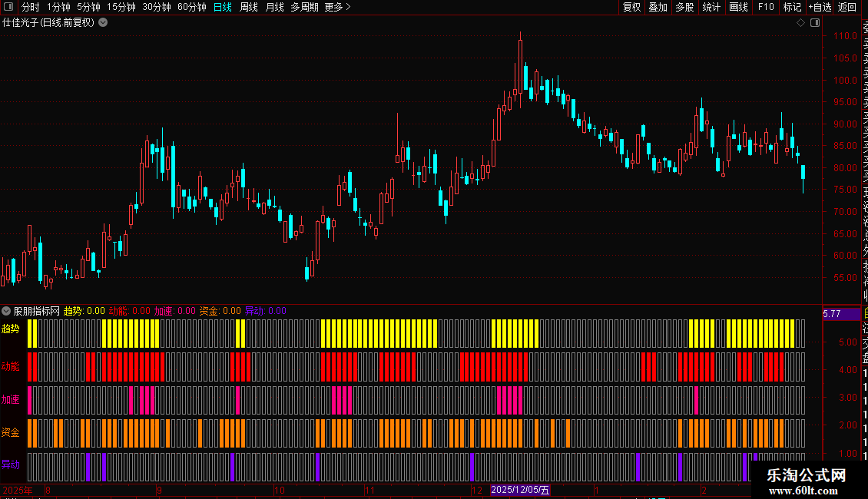
Task: Select the 15分钟 period
Action: point(121,7)
